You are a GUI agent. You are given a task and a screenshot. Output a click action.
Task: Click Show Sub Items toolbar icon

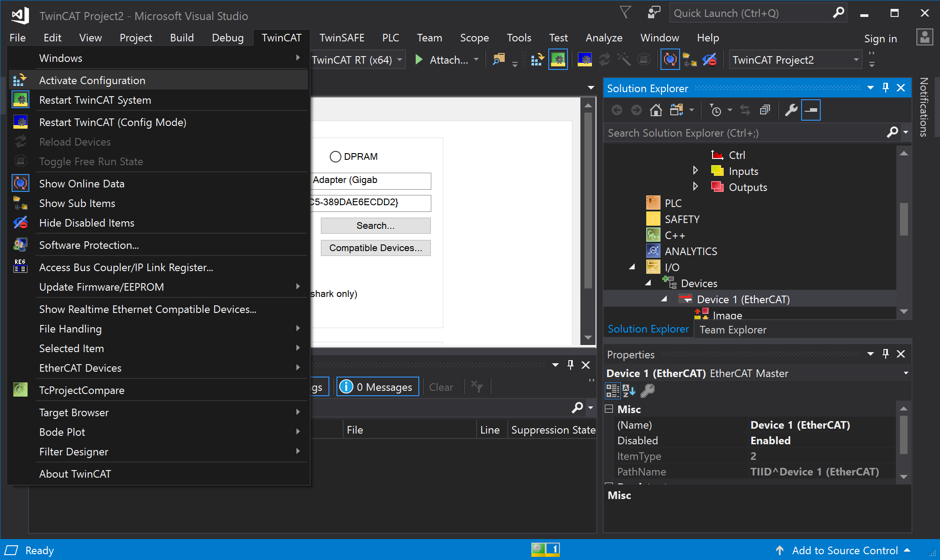click(x=689, y=59)
